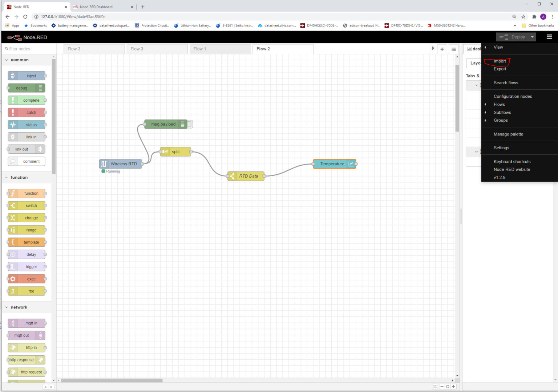Choose the function node in palette
Image resolution: width=558 pixels, height=392 pixels.
pos(27,193)
